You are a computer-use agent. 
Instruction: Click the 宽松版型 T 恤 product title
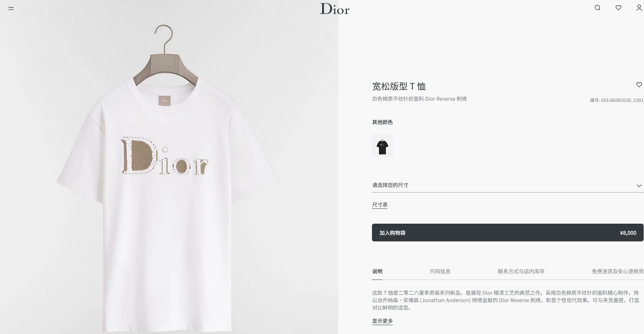(x=399, y=86)
